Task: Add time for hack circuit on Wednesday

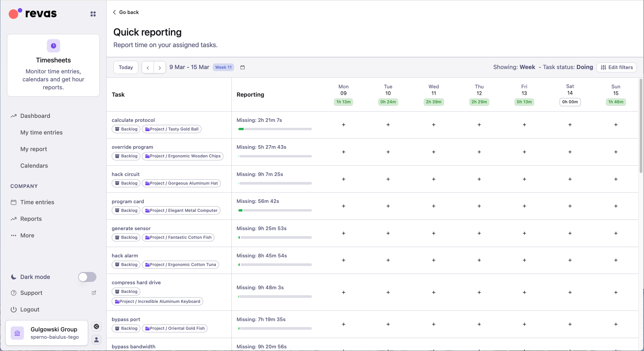Action: tap(434, 179)
